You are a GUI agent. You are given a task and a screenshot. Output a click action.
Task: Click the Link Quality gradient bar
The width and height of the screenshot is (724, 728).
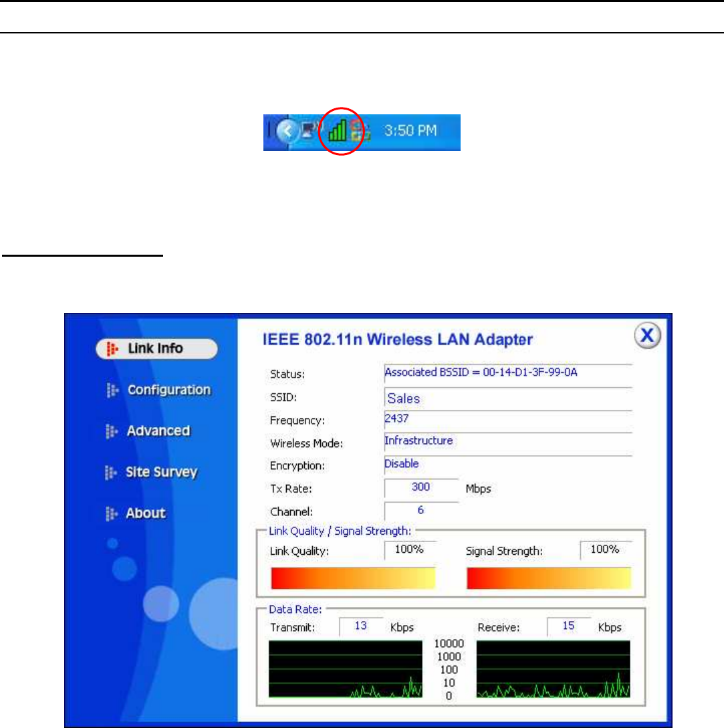353,578
